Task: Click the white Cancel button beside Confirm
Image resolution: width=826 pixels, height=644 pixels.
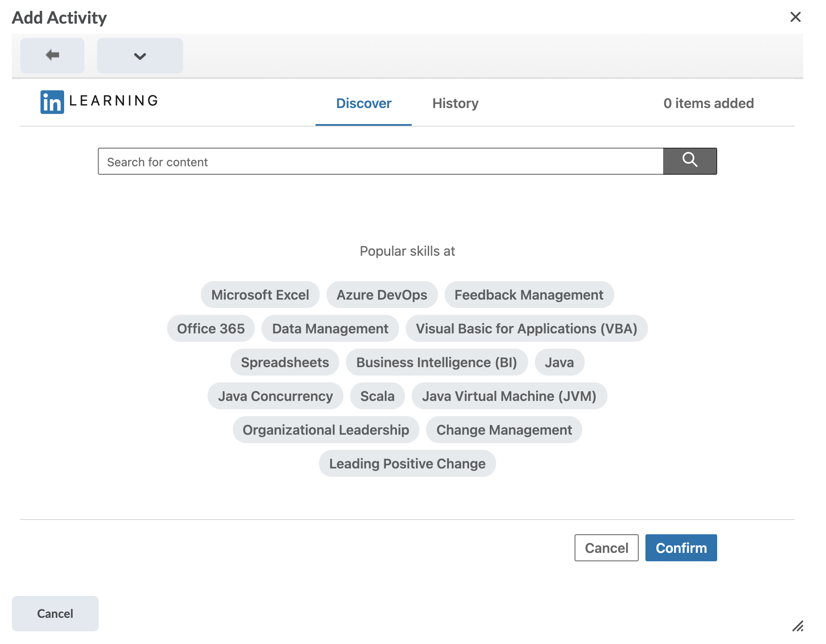Action: pos(606,548)
